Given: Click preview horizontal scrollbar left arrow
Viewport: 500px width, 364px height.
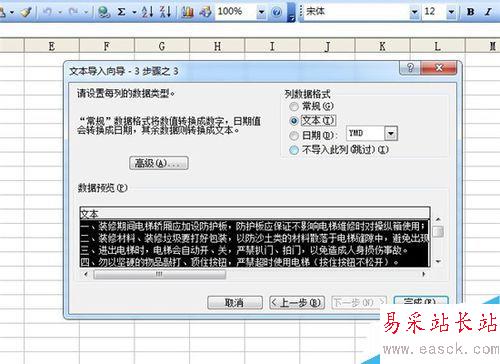Looking at the screenshot, I should pyautogui.click(x=86, y=274).
